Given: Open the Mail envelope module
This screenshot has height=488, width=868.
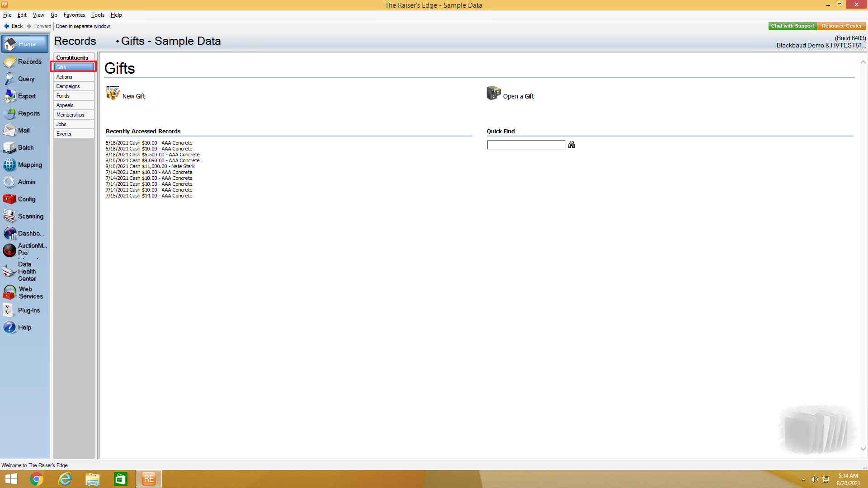Looking at the screenshot, I should point(9,130).
